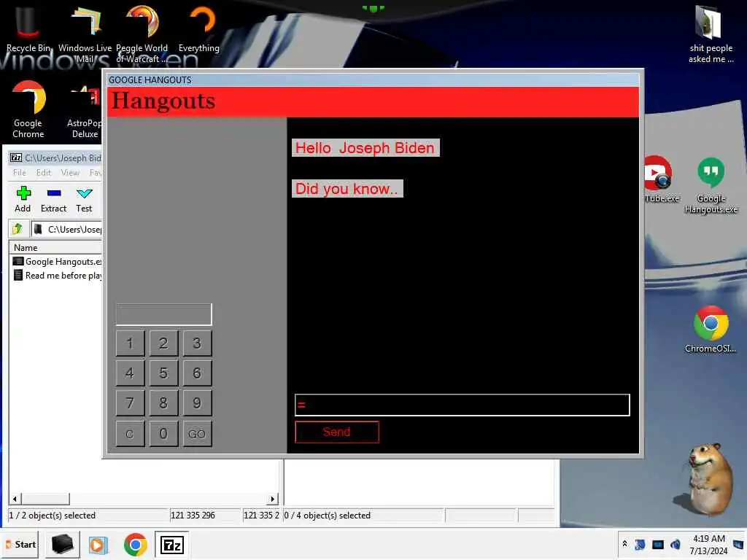Image resolution: width=747 pixels, height=560 pixels.
Task: Open the Start menu
Action: pyautogui.click(x=20, y=544)
